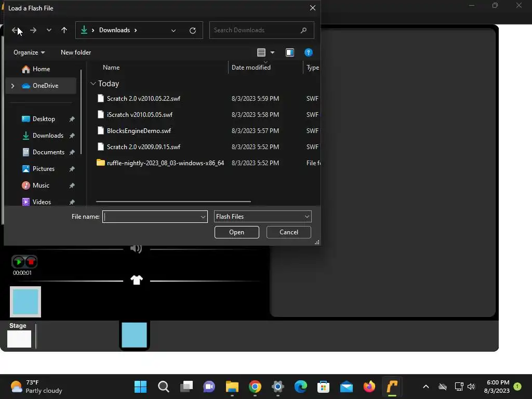Create a New folder
This screenshot has height=399, width=532.
[x=76, y=52]
